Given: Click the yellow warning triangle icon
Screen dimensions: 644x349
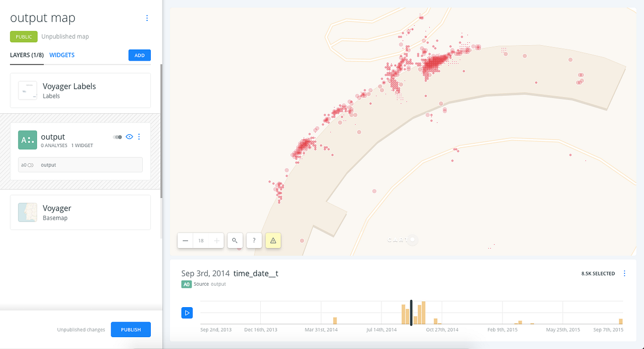Looking at the screenshot, I should [x=273, y=240].
